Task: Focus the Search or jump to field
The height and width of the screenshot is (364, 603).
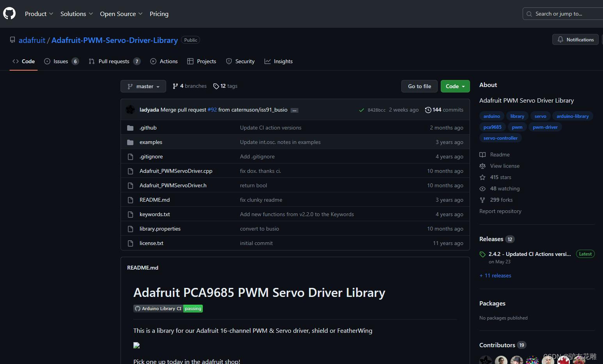Action: (563, 14)
